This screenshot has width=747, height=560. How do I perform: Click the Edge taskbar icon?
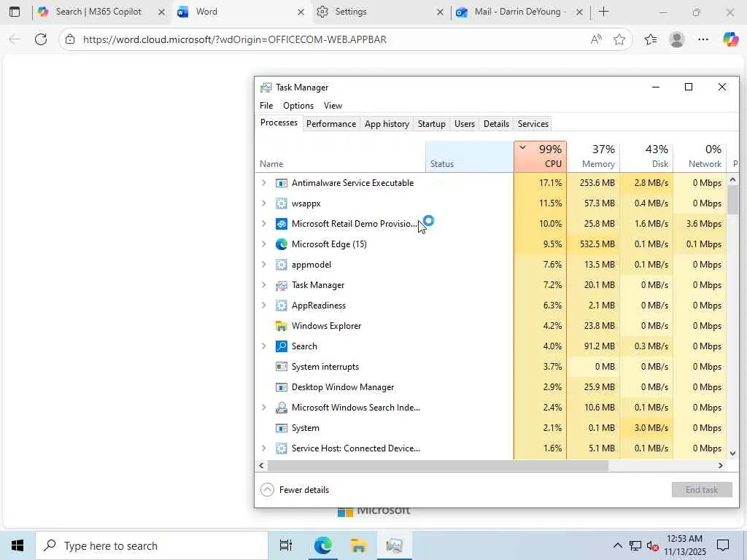click(322, 545)
